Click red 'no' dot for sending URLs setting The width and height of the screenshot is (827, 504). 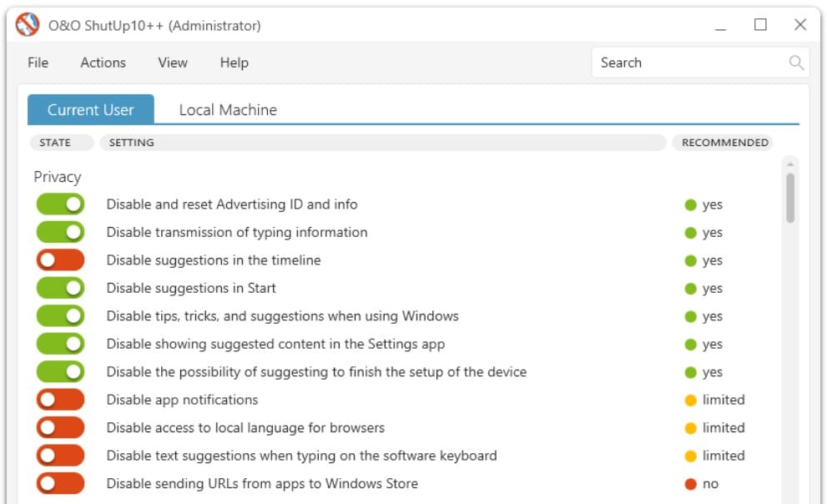[x=690, y=484]
